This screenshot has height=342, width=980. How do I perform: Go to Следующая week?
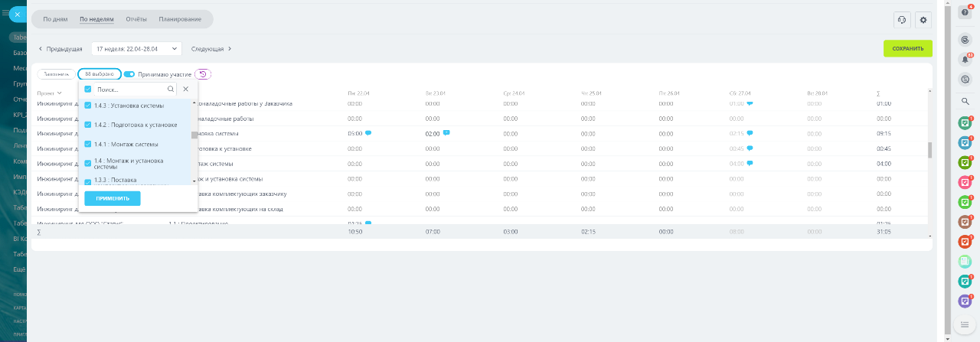tap(211, 48)
